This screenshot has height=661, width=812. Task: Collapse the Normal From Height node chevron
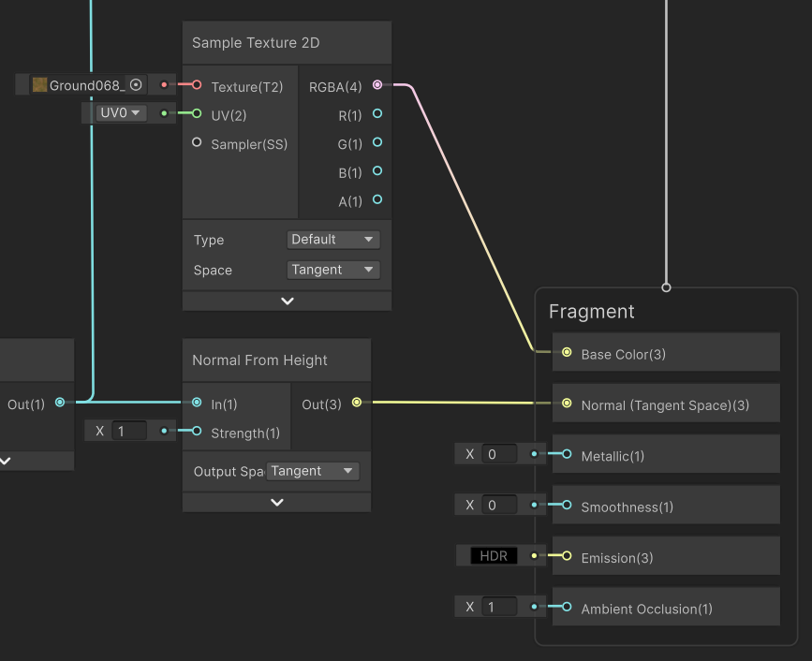277,502
